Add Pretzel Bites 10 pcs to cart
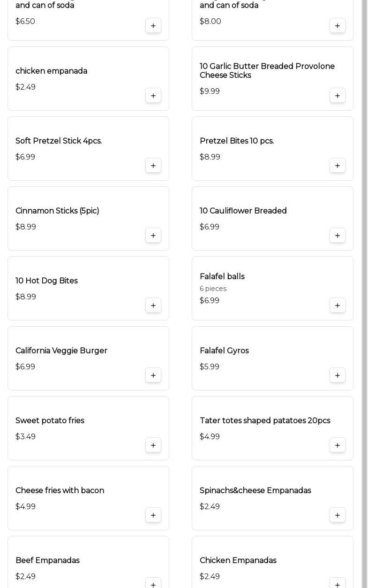Viewport: 368px width, 588px height. tap(338, 166)
